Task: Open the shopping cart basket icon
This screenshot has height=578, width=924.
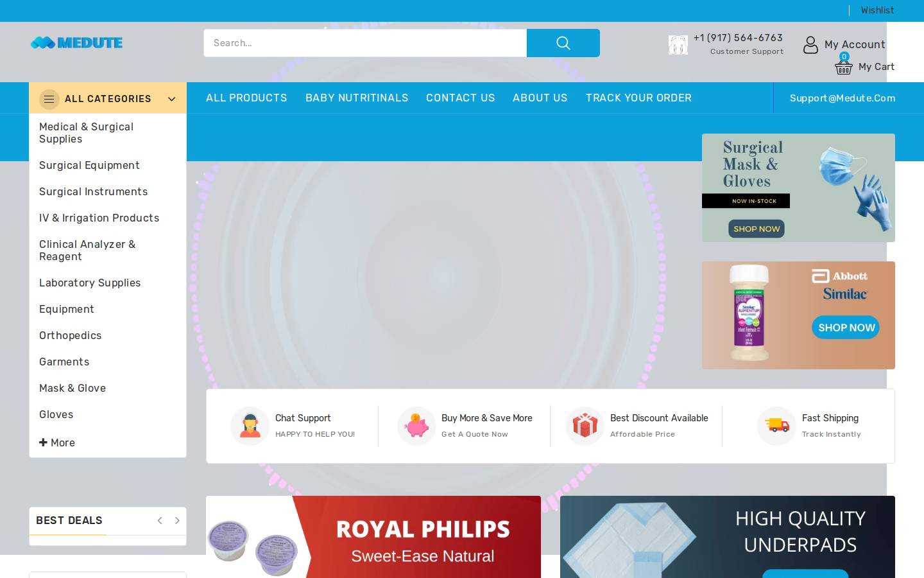Action: [x=844, y=67]
